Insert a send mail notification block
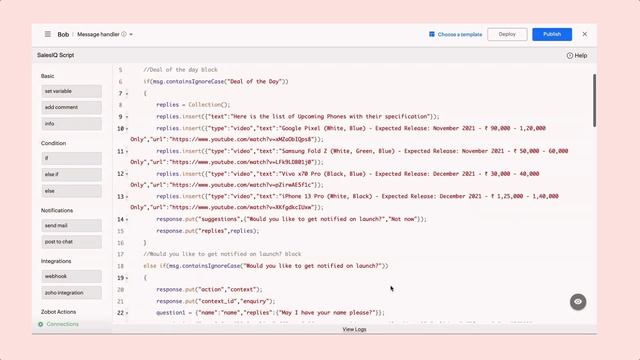640x360 pixels. click(71, 226)
